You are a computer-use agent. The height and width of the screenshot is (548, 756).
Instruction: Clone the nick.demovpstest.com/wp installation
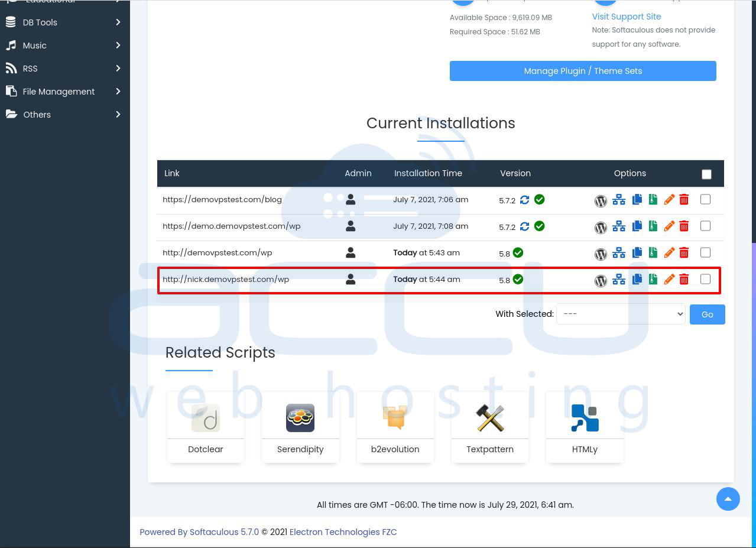(637, 280)
